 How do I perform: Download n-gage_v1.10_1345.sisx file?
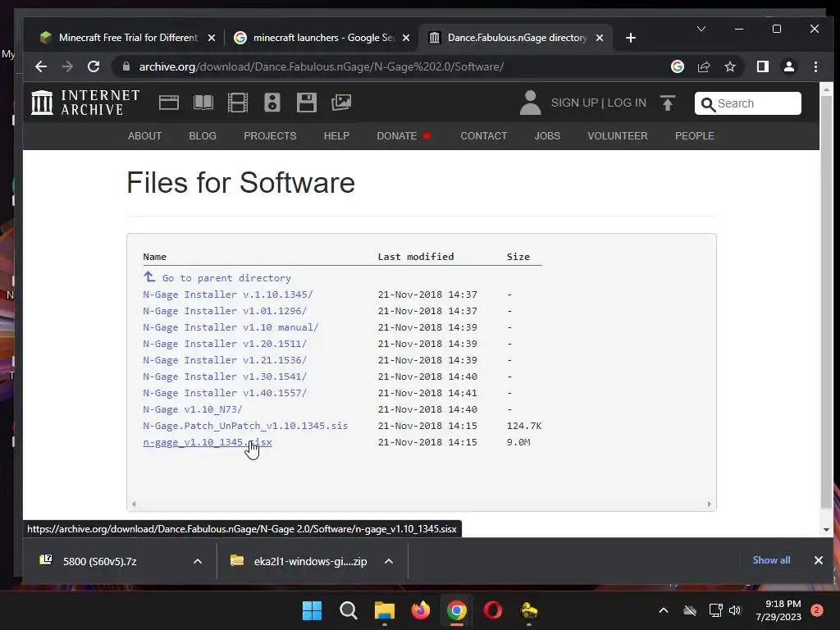point(208,442)
